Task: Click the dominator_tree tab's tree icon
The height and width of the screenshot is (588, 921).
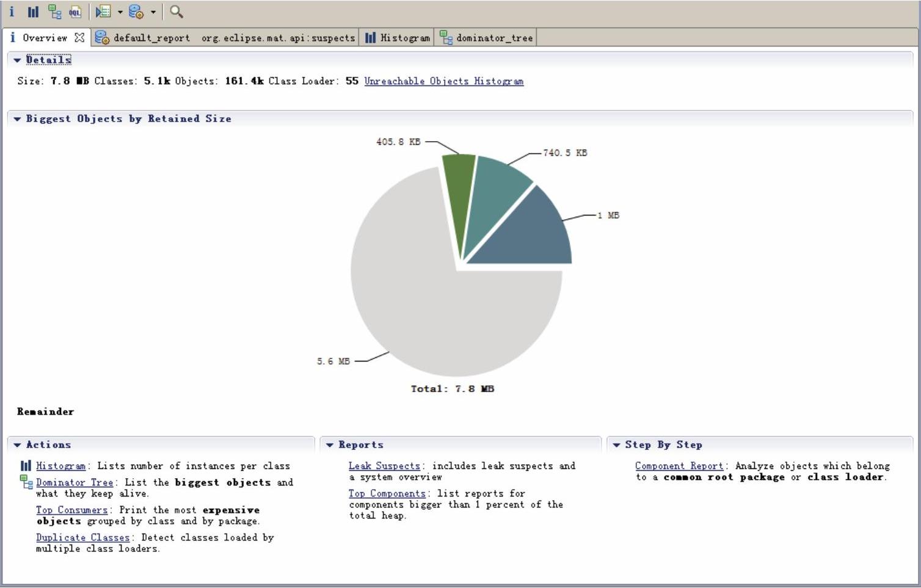Action: tap(446, 38)
